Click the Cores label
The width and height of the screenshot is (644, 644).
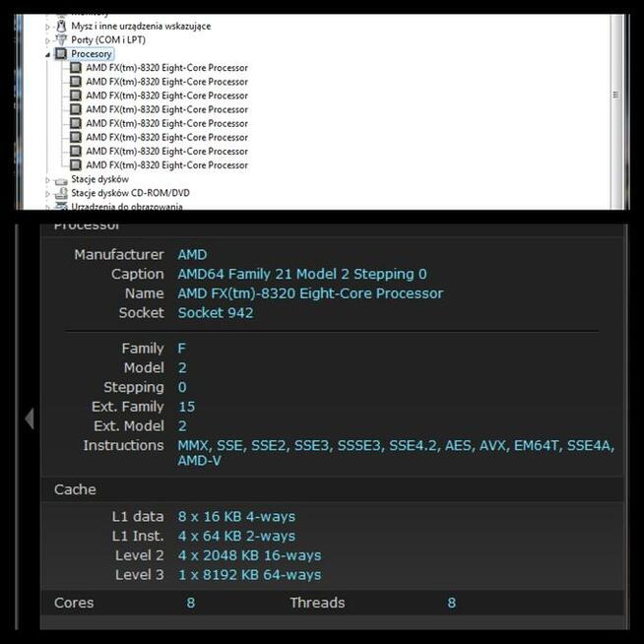pyautogui.click(x=74, y=603)
